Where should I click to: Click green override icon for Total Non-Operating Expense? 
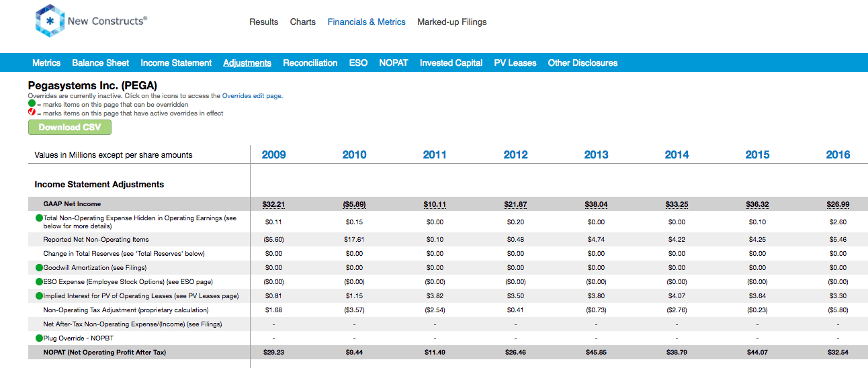coord(39,218)
